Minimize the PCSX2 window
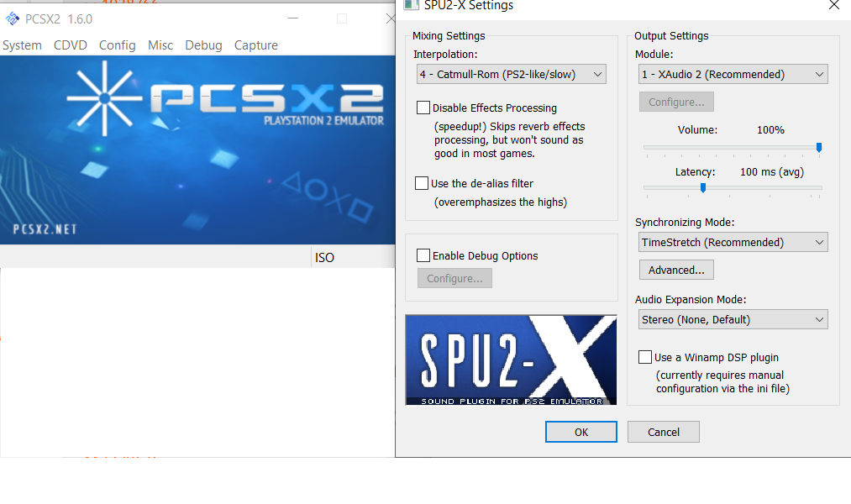851x504 pixels. (293, 18)
